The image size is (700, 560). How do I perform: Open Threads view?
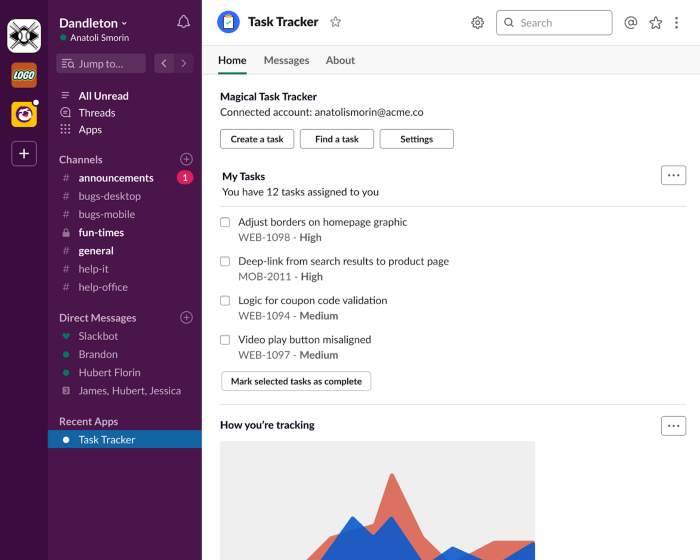click(x=97, y=113)
